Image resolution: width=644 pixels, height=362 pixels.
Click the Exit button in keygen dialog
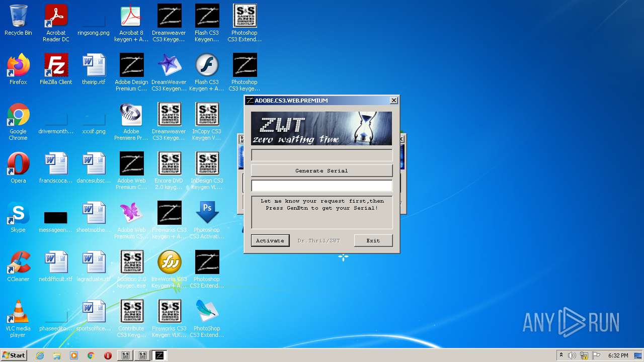[373, 240]
